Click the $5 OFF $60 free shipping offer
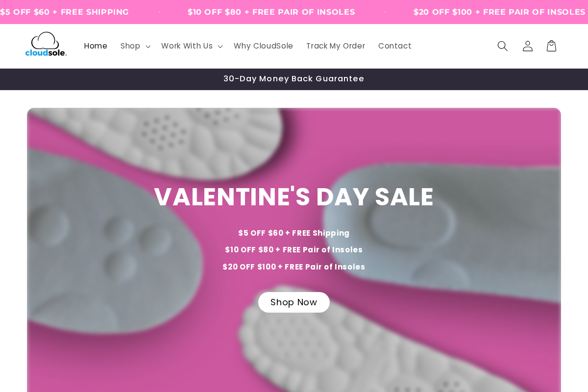This screenshot has width=588, height=392. [64, 12]
